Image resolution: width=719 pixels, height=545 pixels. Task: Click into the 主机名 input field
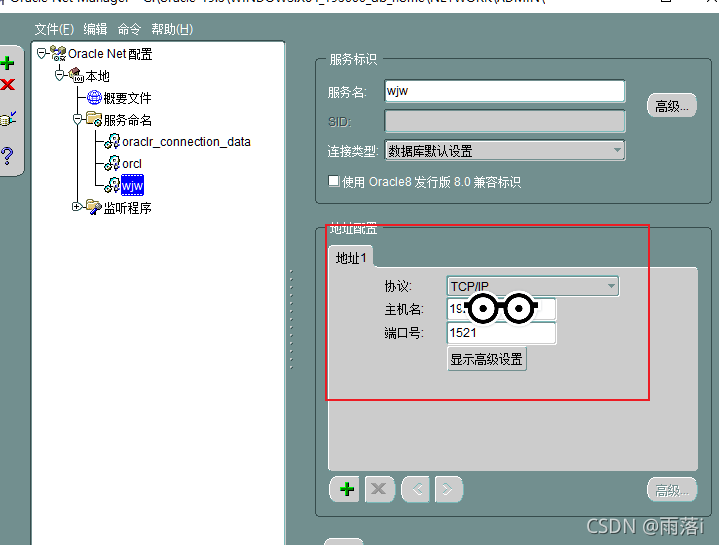(501, 309)
